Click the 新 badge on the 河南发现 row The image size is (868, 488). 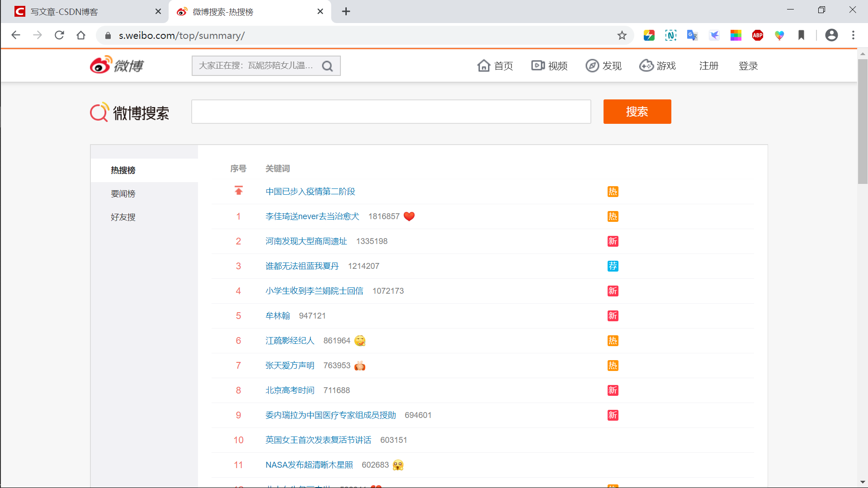point(613,241)
